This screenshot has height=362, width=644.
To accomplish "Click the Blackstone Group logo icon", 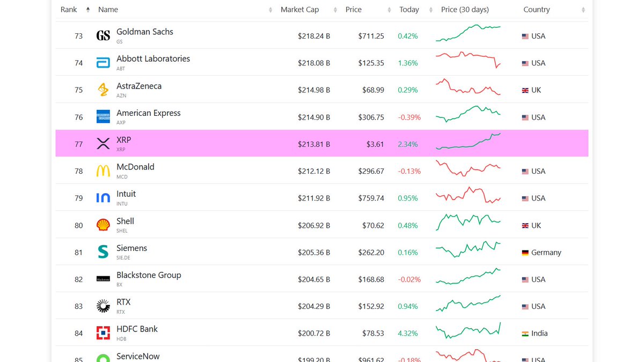I will click(103, 279).
